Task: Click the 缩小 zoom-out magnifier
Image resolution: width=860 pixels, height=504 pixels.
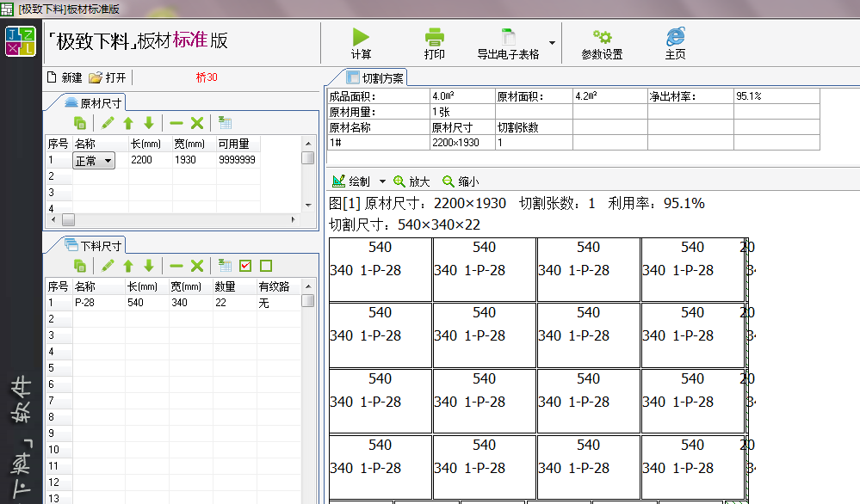Action: 449,181
